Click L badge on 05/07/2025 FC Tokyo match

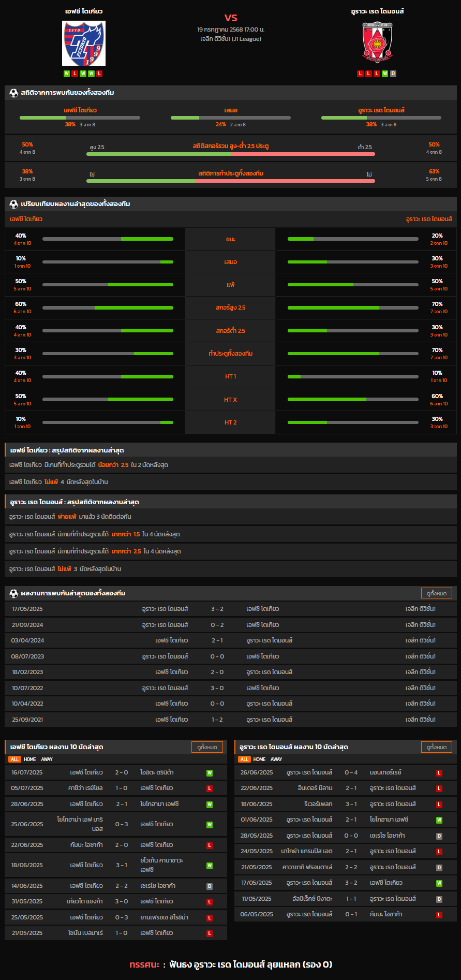(210, 788)
